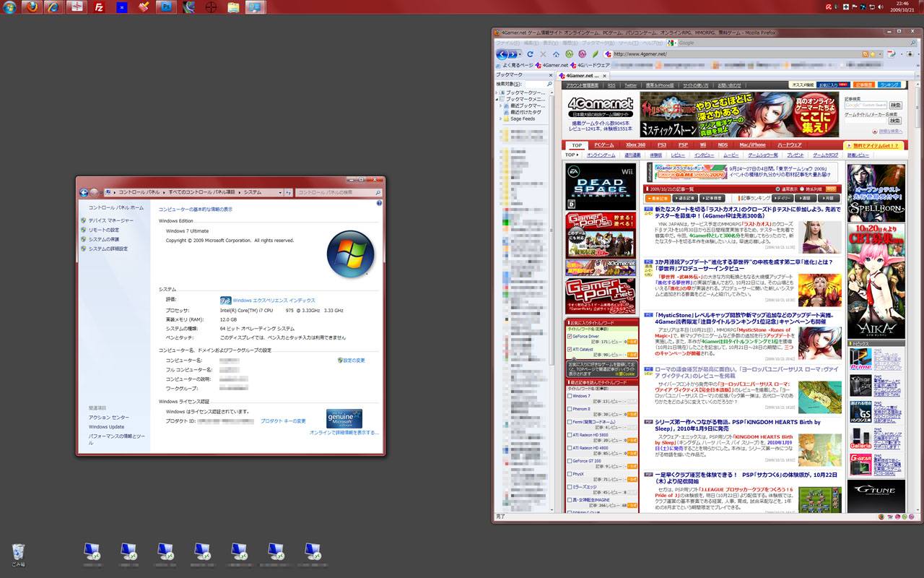Click the Firefox reload button

coord(530,54)
